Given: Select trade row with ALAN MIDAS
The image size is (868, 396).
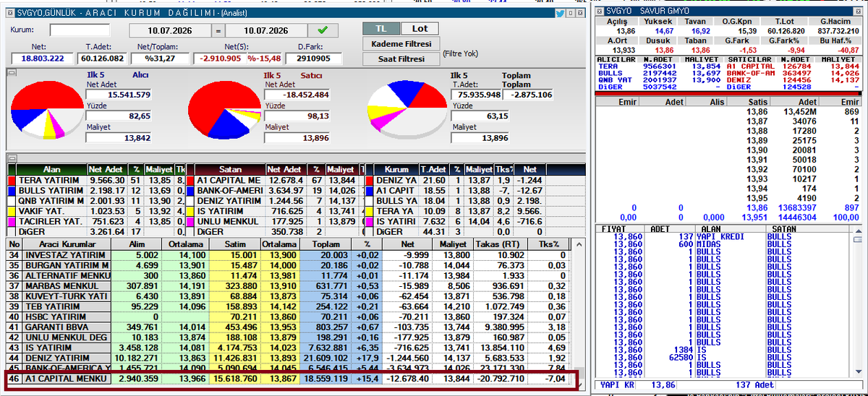Looking at the screenshot, I should point(723,244).
